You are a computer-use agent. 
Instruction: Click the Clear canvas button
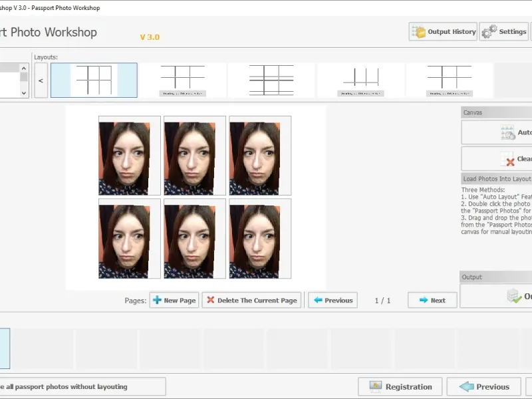click(497, 159)
